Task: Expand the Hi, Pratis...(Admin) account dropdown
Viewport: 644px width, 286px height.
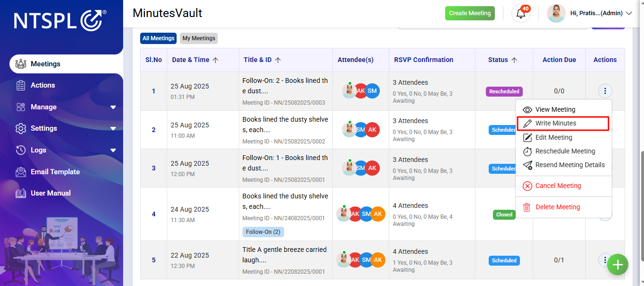Action: pyautogui.click(x=601, y=13)
